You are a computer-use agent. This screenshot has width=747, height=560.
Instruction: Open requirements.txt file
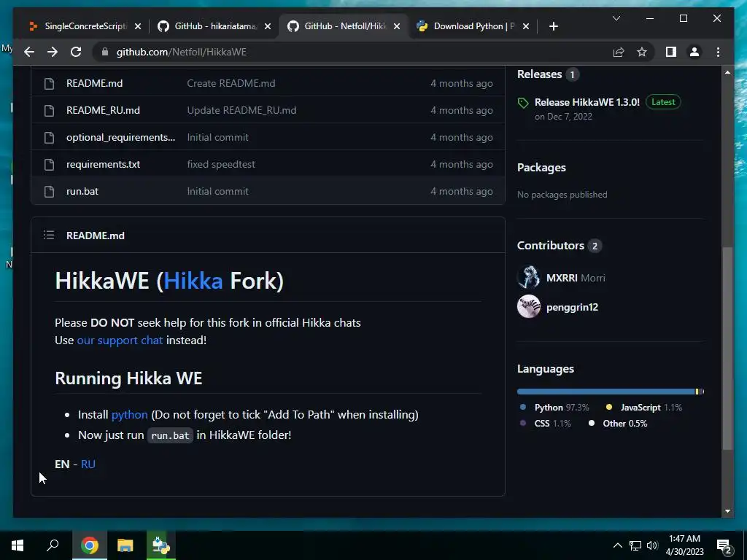point(103,164)
